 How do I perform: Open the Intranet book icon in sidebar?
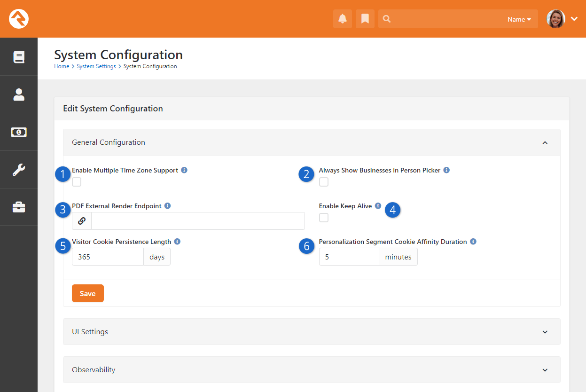pyautogui.click(x=19, y=57)
